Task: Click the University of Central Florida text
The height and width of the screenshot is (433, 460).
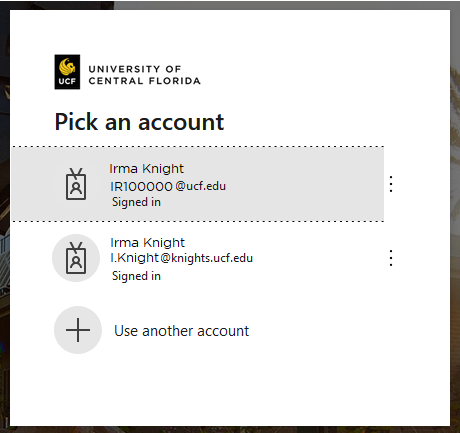Action: pos(144,75)
